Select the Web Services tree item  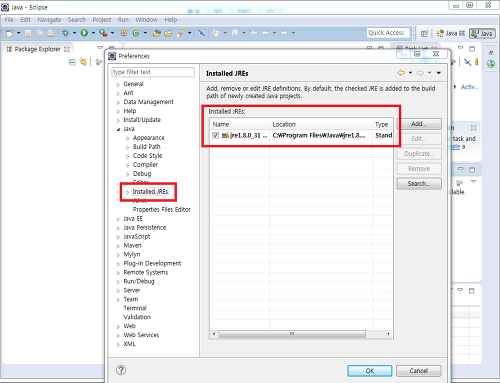click(x=141, y=335)
